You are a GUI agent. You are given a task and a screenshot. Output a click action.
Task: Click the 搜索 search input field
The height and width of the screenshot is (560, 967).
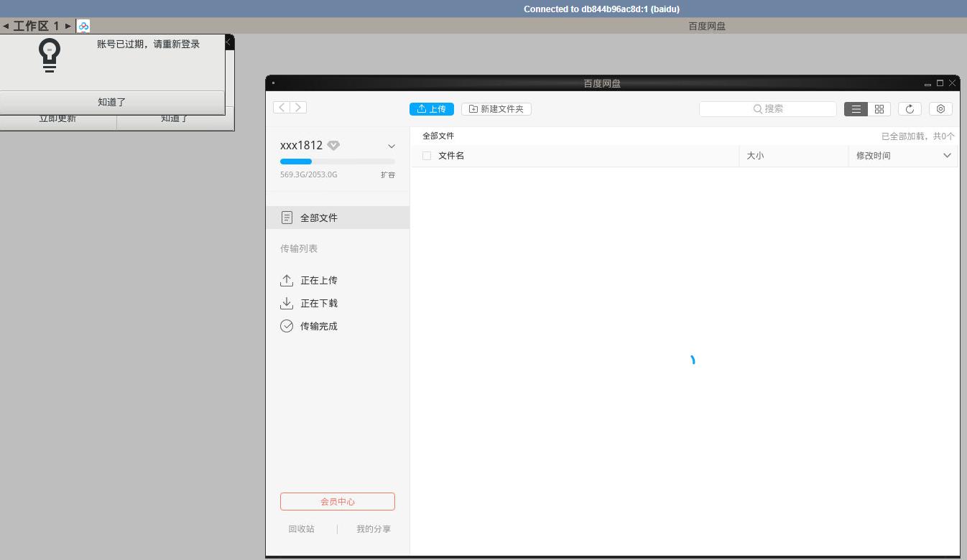tap(768, 108)
